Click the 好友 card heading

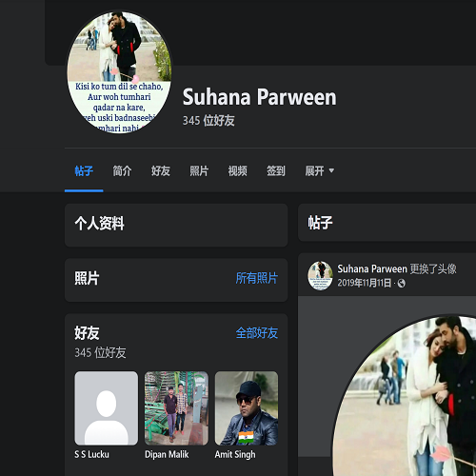point(87,333)
